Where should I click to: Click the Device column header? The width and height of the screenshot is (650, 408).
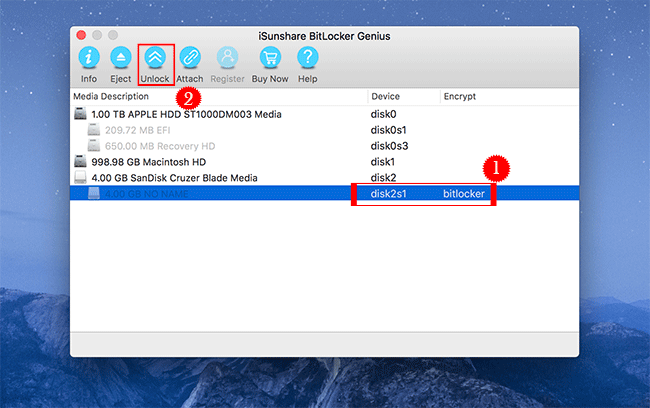click(386, 96)
